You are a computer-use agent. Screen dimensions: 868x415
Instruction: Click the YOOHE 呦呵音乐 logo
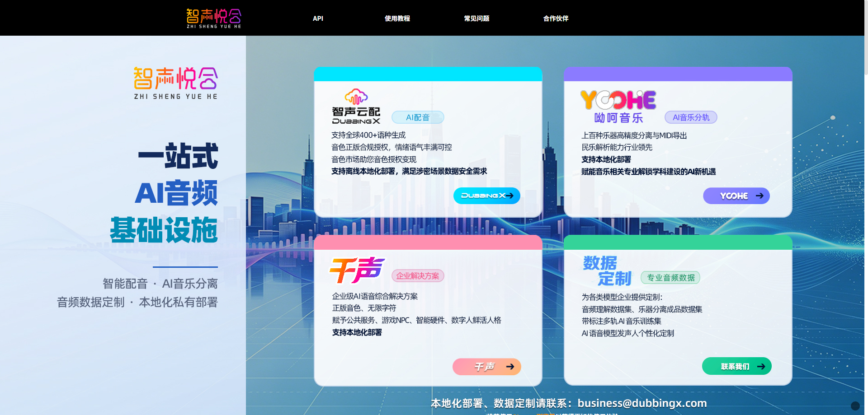618,107
